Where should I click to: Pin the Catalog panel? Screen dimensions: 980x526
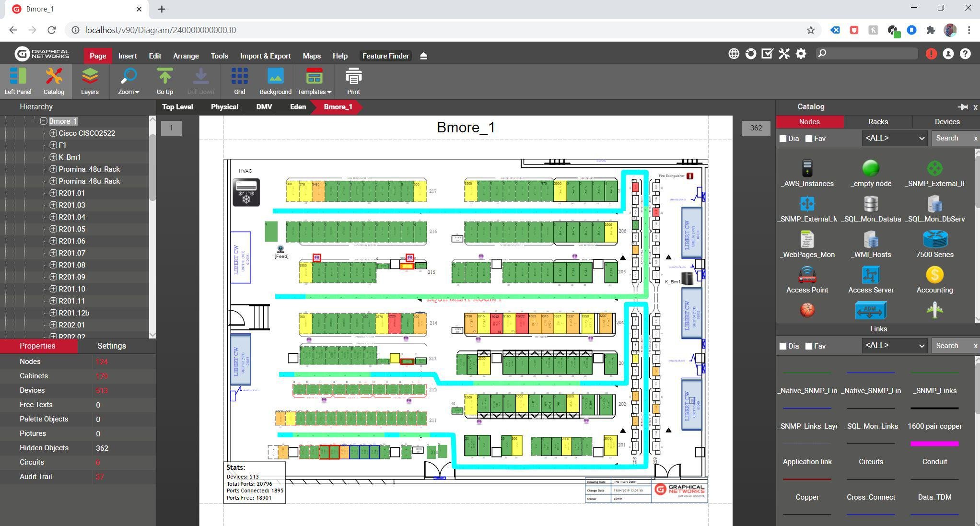coord(962,107)
